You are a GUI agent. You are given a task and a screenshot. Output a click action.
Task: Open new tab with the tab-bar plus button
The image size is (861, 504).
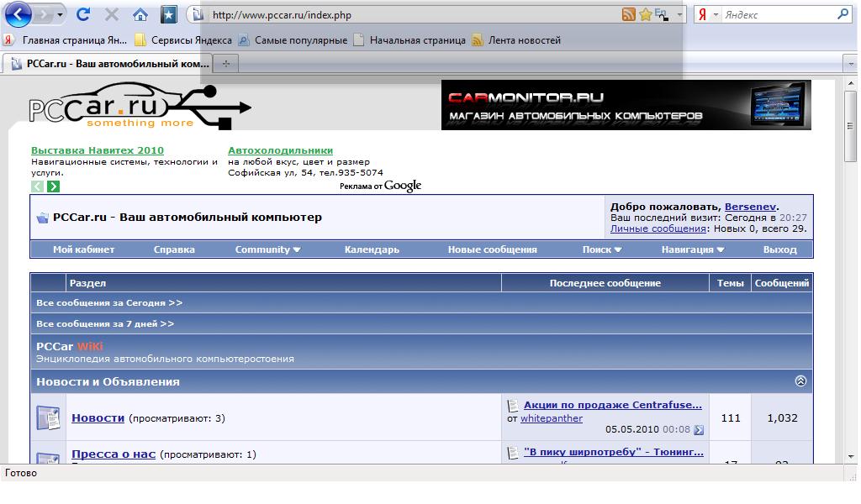[225, 64]
